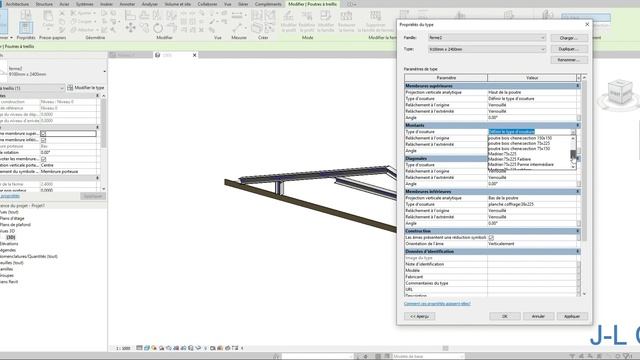This screenshot has width=640, height=360.
Task: Collapse the Montants group
Action: [x=578, y=125]
